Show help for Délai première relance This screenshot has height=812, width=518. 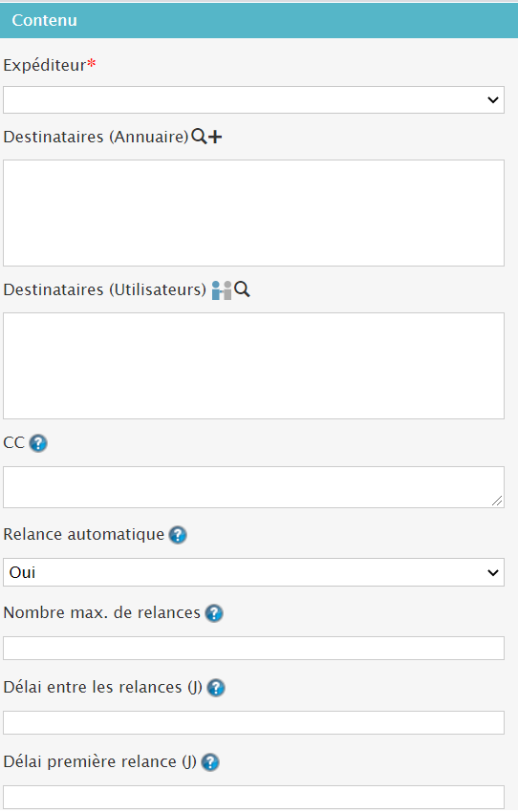[x=210, y=762]
